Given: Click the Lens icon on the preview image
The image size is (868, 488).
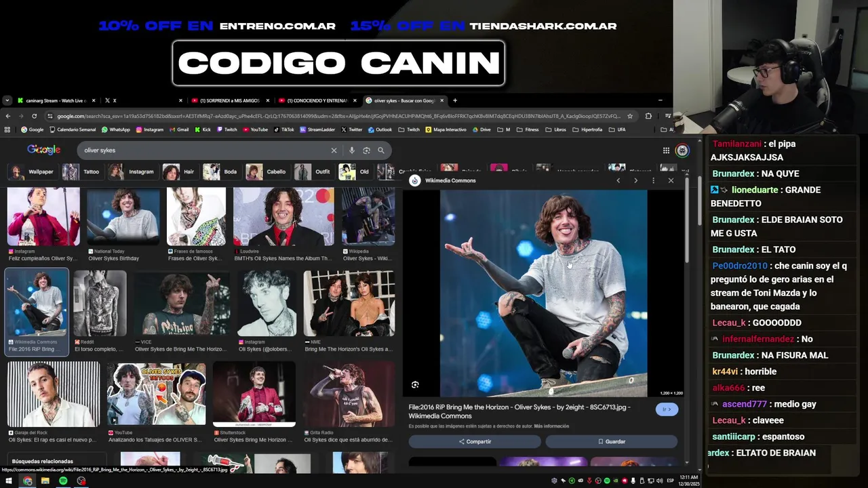Looking at the screenshot, I should tap(415, 385).
